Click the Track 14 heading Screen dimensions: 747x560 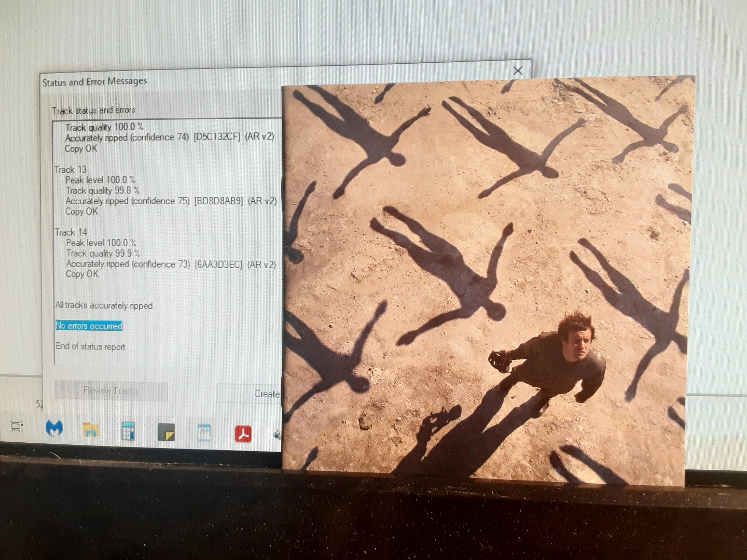[x=71, y=232]
